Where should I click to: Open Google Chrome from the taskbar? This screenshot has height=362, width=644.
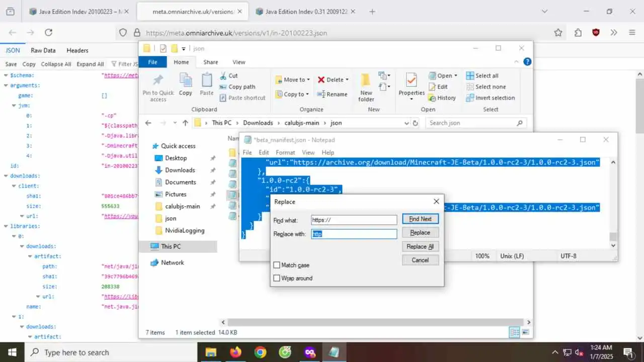click(260, 352)
